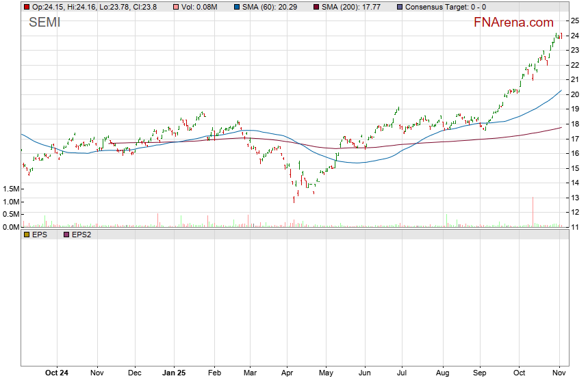Click the SMA (200): 17.77 legend text
The width and height of the screenshot is (588, 387).
(355, 7)
